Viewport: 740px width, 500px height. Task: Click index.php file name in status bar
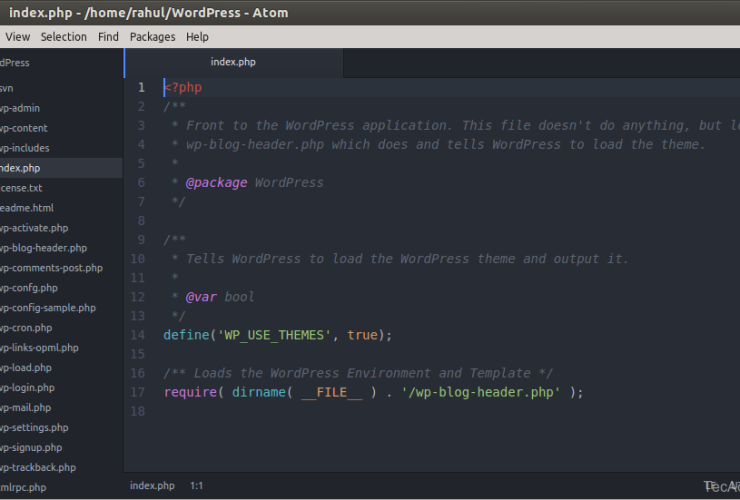(x=152, y=486)
